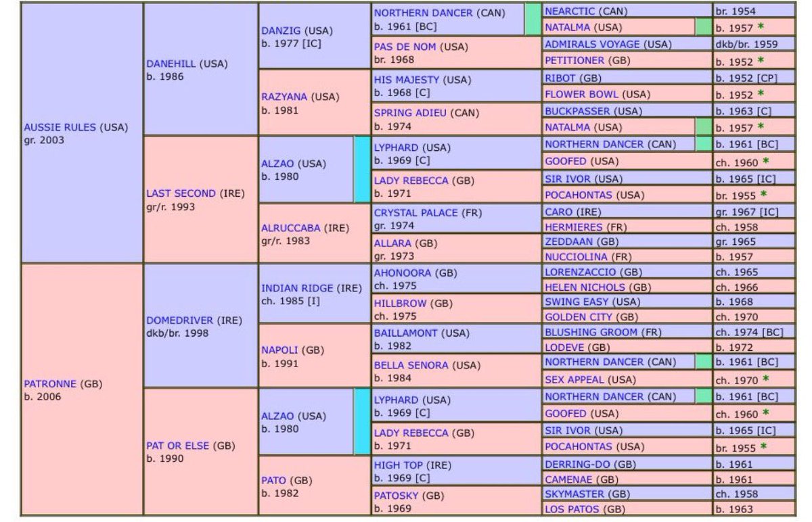
Task: Open NATALMA link below BUCKPASSER
Action: tap(583, 127)
